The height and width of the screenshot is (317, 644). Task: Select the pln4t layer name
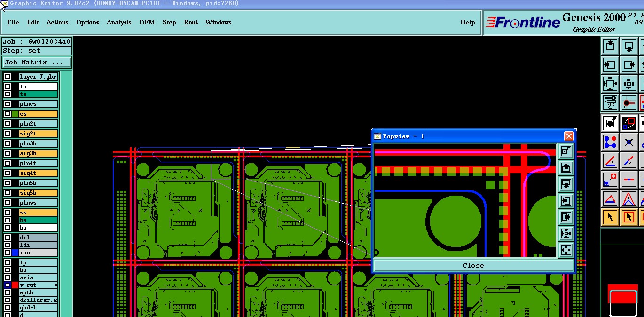pos(39,163)
